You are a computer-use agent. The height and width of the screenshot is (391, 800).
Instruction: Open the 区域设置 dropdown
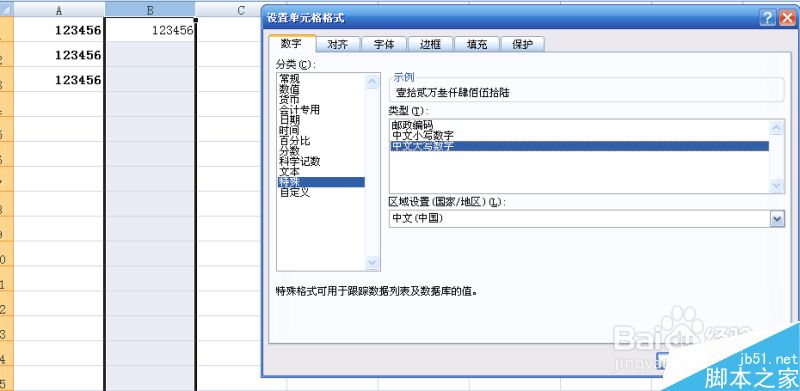click(777, 219)
